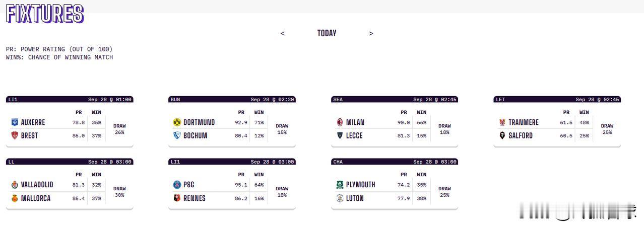Click the Lecce club crest
The width and height of the screenshot is (644, 227).
tap(340, 135)
